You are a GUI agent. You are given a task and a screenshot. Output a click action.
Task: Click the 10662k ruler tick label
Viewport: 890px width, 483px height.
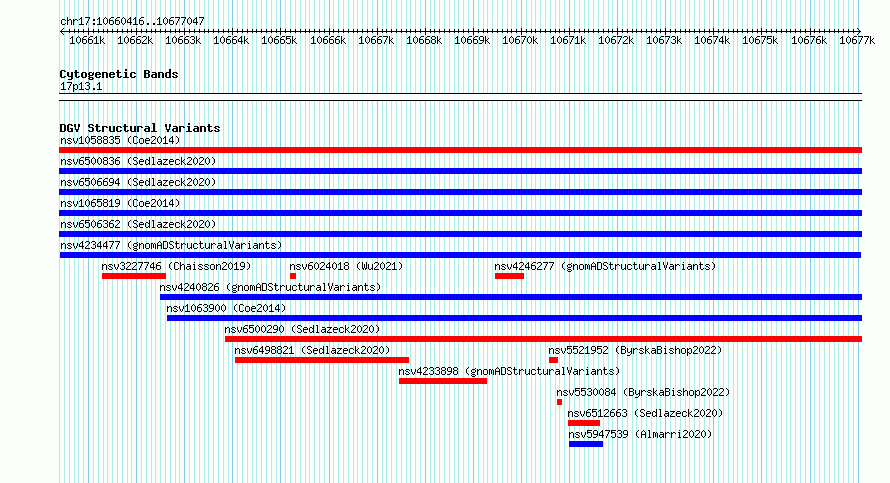[x=135, y=40]
